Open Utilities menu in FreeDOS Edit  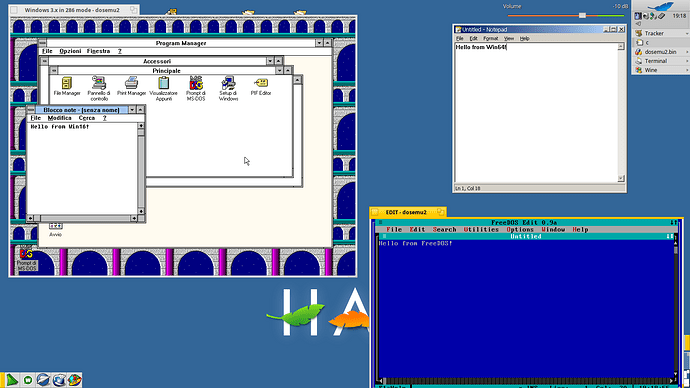pos(481,230)
